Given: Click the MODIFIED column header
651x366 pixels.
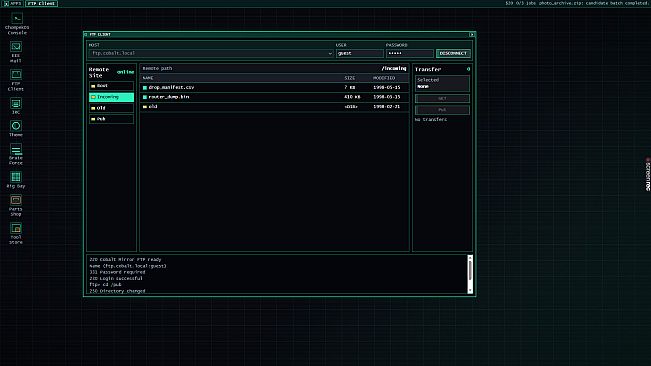Looking at the screenshot, I should [x=384, y=78].
